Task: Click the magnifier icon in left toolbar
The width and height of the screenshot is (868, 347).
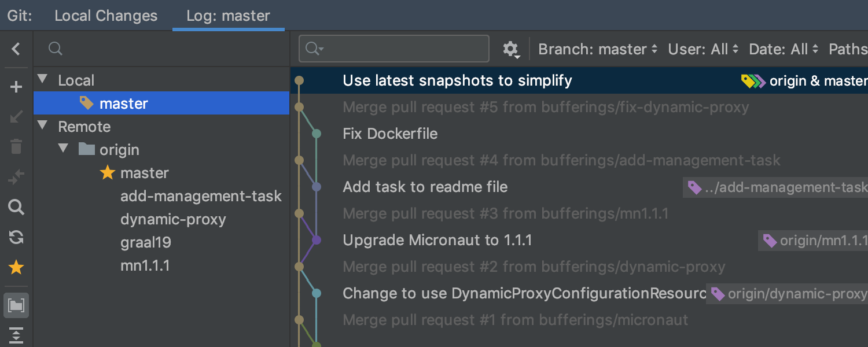Action: click(x=16, y=207)
